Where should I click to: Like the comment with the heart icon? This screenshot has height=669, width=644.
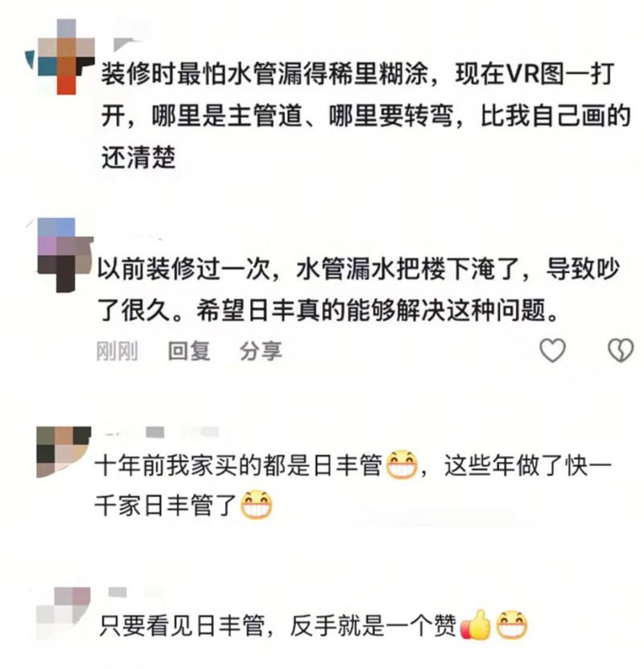pos(552,350)
